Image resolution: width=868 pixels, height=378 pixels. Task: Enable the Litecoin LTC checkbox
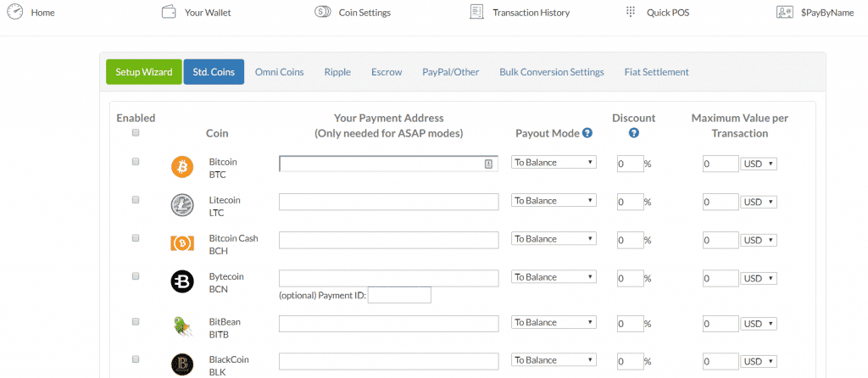click(x=136, y=199)
